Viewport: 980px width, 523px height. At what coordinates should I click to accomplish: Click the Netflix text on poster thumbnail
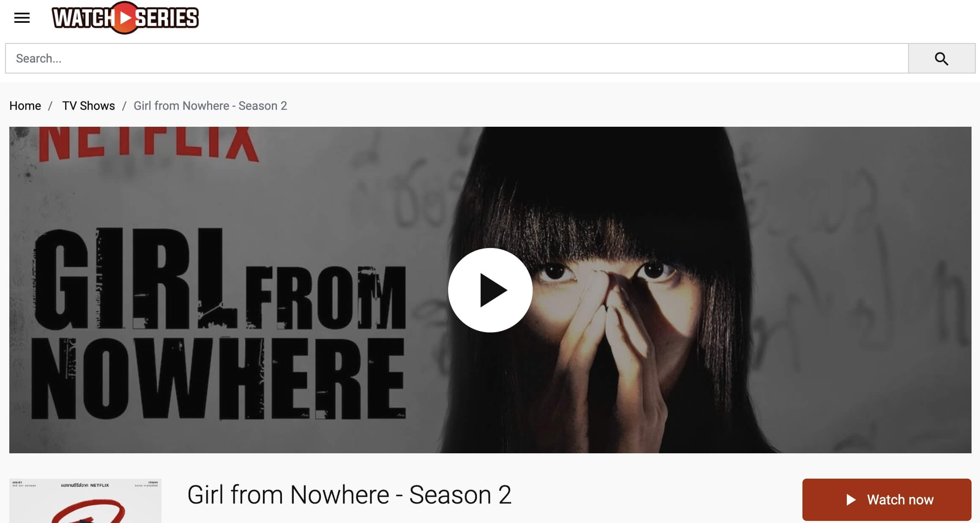(x=99, y=485)
